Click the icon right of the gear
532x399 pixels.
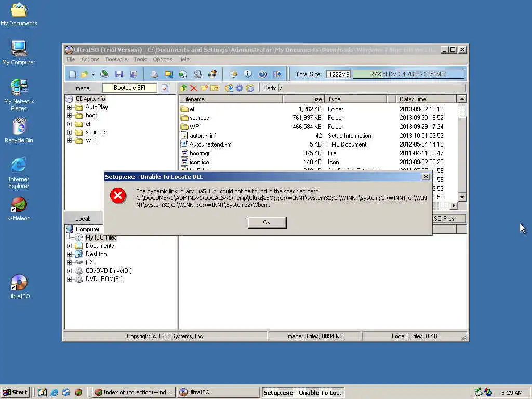(250, 88)
